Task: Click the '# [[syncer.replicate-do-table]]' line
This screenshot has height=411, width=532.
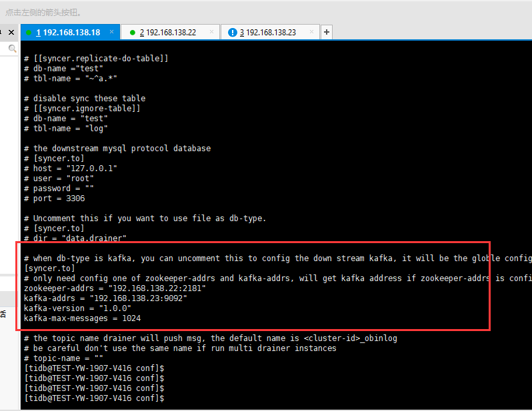Action: 96,59
